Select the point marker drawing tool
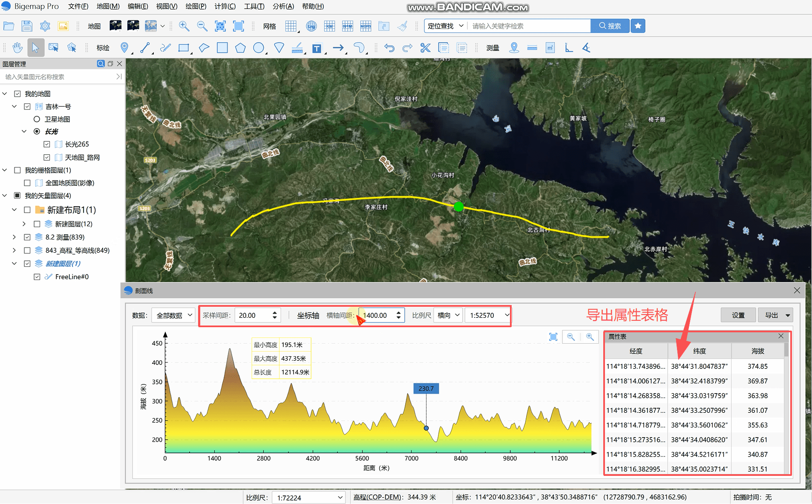The height and width of the screenshot is (504, 812). [124, 48]
